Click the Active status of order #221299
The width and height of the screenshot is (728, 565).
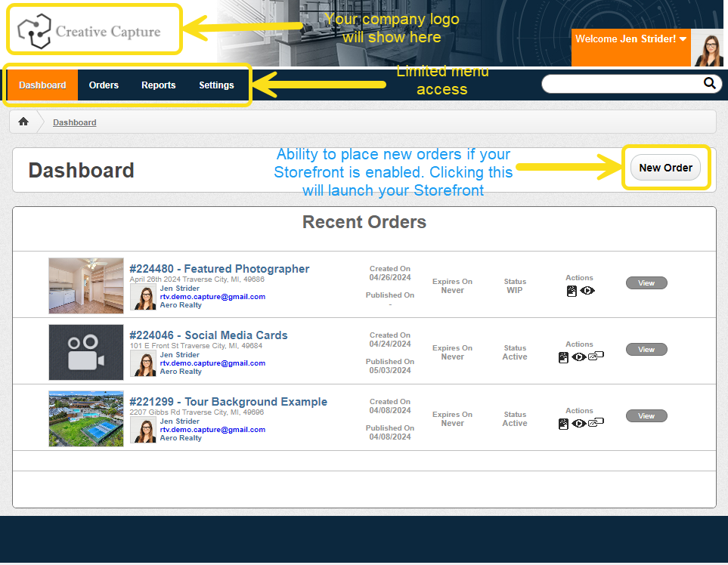pyautogui.click(x=514, y=422)
